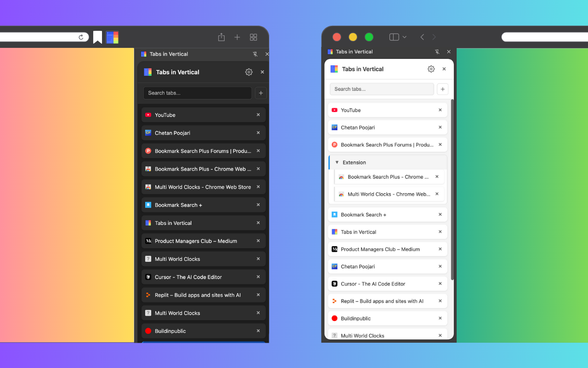Viewport: 588px width, 368px height.
Task: Close Bookmark Search + tab in light panel
Action: 440,214
